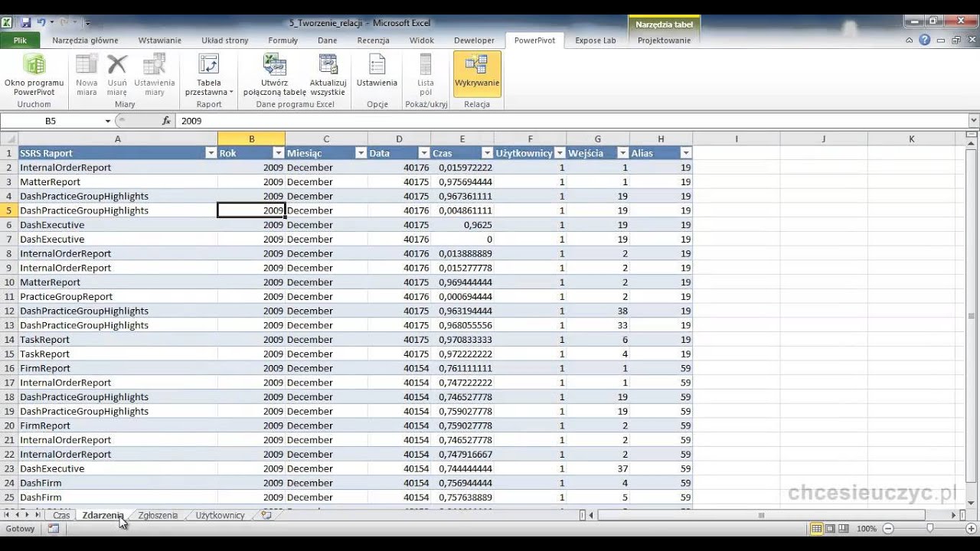Screen dimensions: 980x551
Task: Switch to Normal view
Action: [x=817, y=529]
